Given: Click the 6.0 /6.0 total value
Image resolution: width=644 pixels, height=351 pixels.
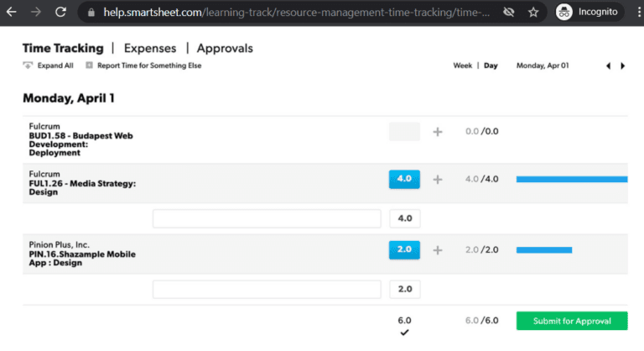Looking at the screenshot, I should point(482,321).
